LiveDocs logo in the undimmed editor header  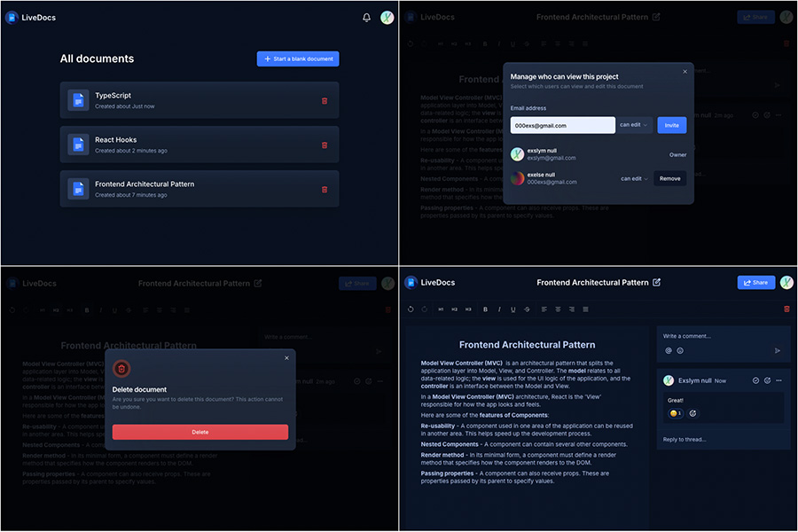tap(430, 283)
